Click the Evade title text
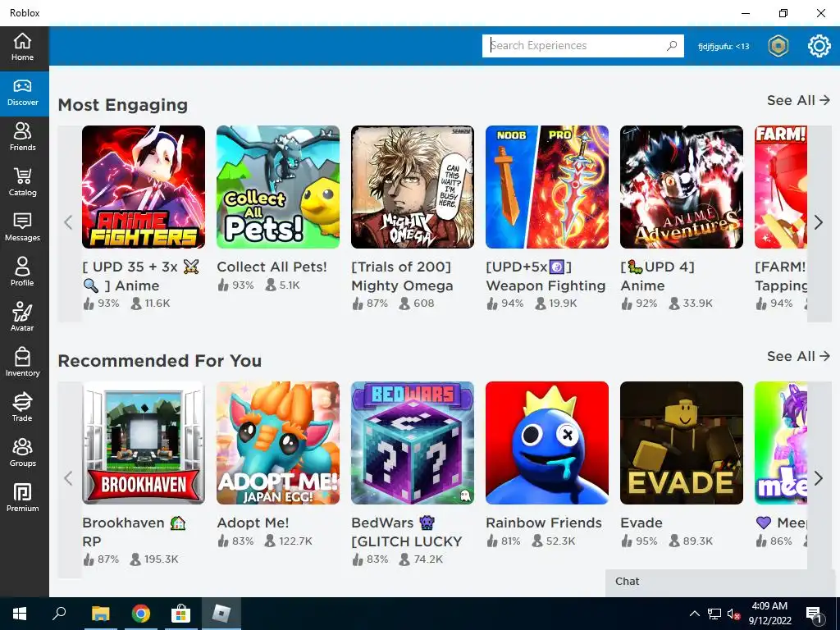 point(641,523)
